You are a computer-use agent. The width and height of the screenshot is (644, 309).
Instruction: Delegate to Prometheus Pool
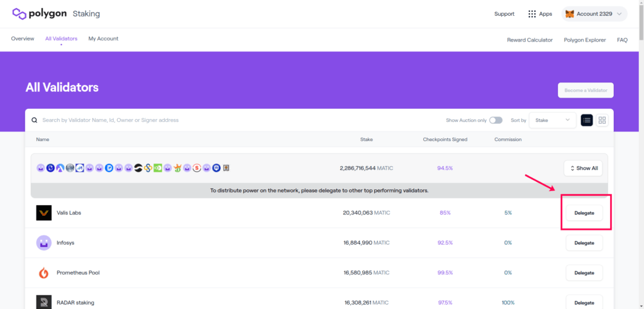(x=584, y=273)
